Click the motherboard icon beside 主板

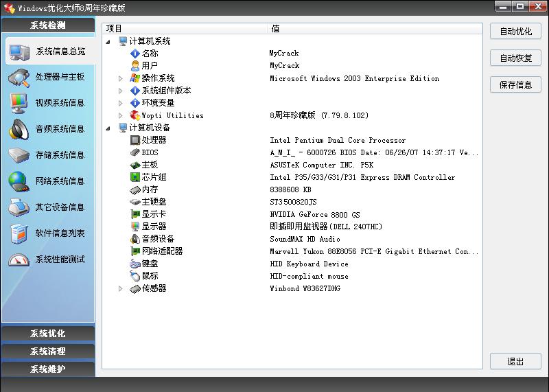[135, 165]
